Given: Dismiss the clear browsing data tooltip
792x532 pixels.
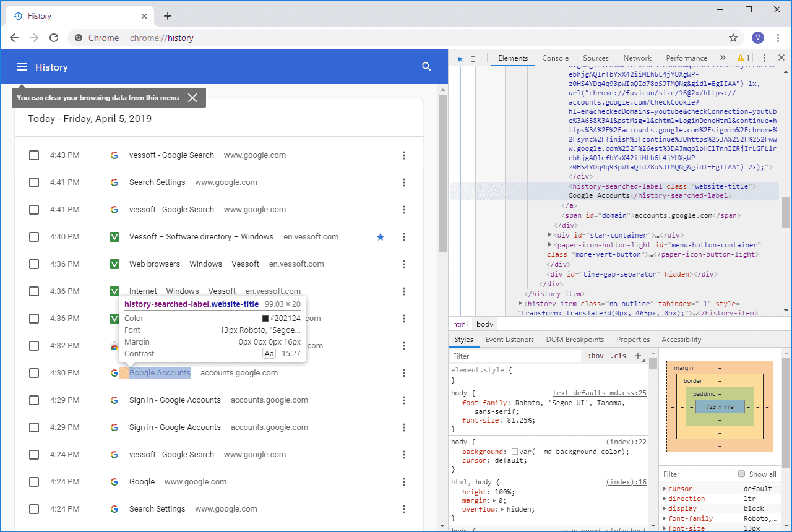Looking at the screenshot, I should (x=193, y=98).
